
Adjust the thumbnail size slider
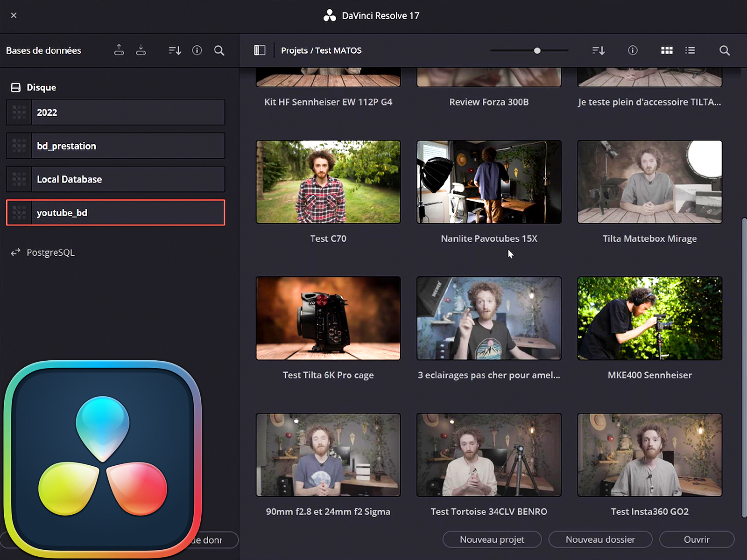click(537, 50)
